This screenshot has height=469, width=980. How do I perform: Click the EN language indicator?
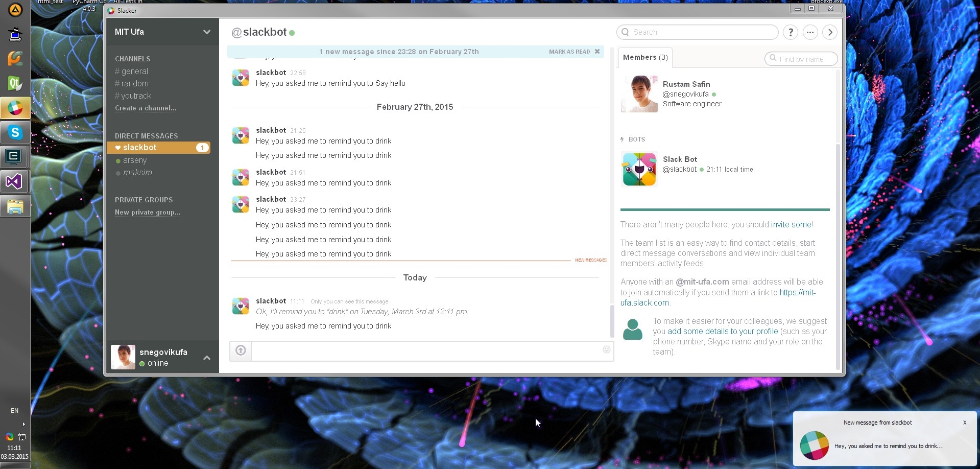(x=14, y=411)
